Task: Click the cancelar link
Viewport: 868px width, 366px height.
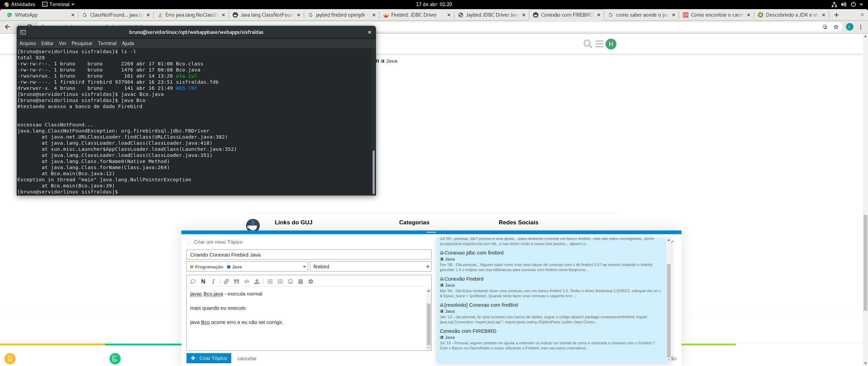Action: click(247, 359)
